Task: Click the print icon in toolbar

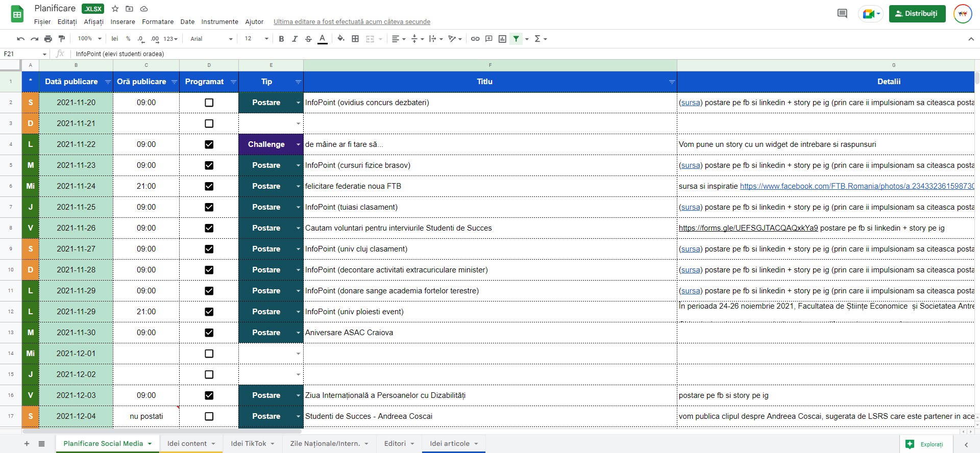Action: point(48,39)
